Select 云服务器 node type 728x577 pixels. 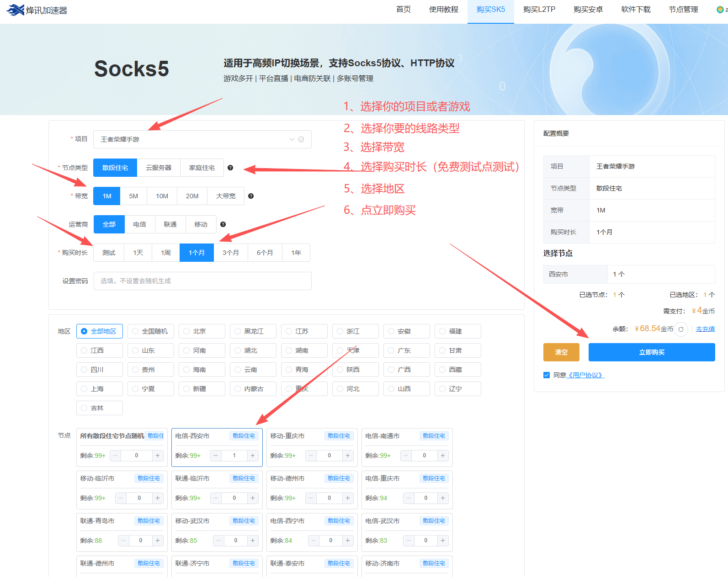tap(159, 168)
